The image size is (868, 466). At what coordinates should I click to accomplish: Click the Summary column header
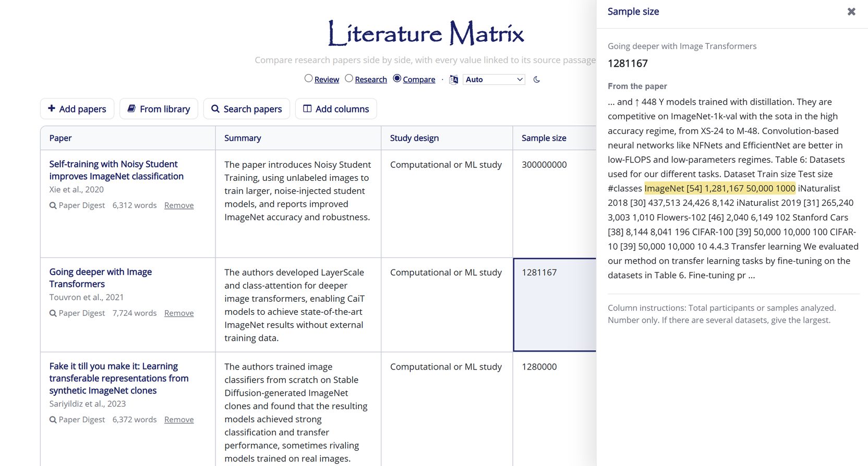tap(298, 138)
